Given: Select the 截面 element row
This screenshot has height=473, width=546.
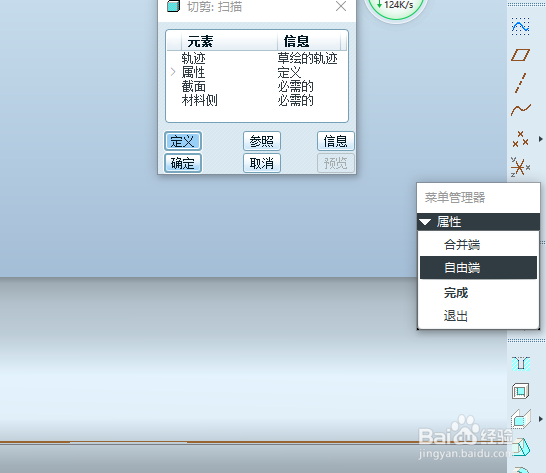Looking at the screenshot, I should pos(257,86).
